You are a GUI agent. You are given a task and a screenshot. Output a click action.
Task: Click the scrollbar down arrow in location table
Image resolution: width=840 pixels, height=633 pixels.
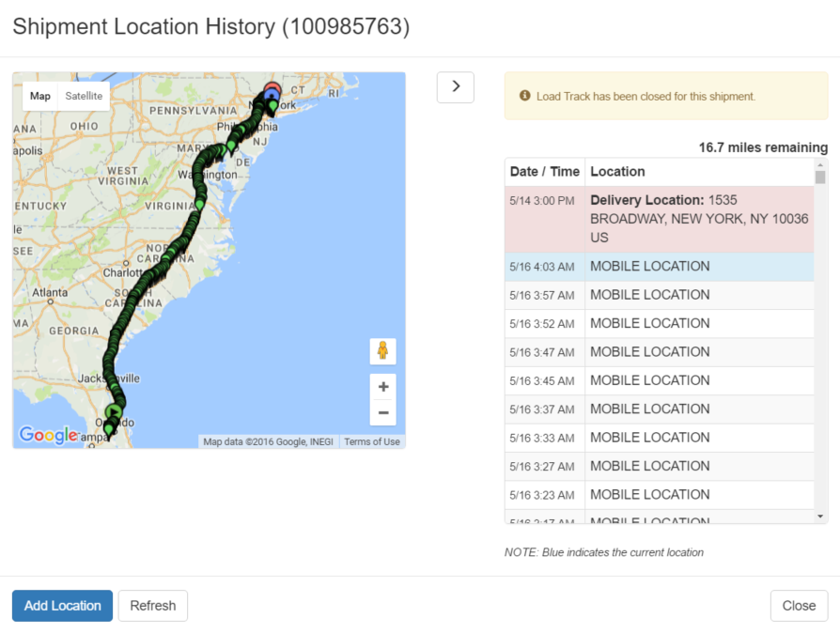click(820, 517)
